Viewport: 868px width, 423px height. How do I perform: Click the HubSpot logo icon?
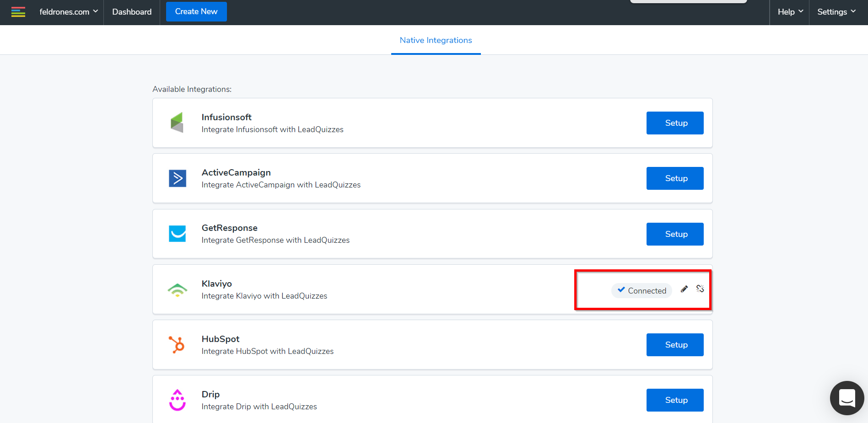(x=177, y=344)
